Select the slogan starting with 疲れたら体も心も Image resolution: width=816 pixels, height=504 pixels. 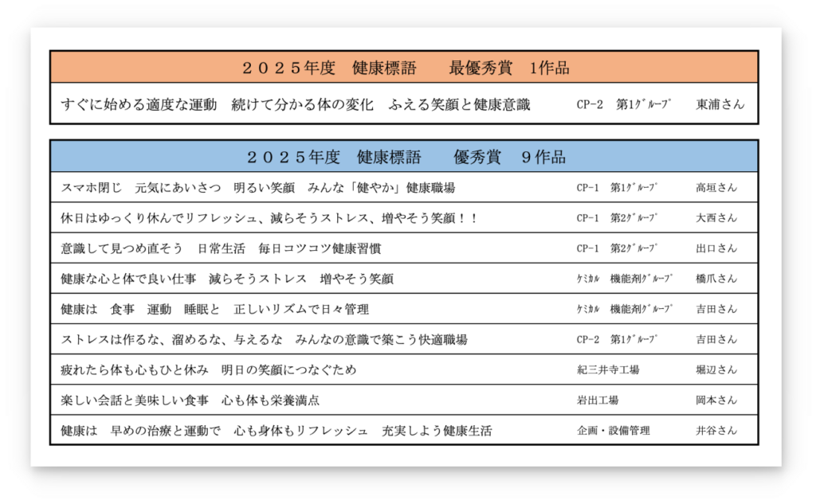209,370
